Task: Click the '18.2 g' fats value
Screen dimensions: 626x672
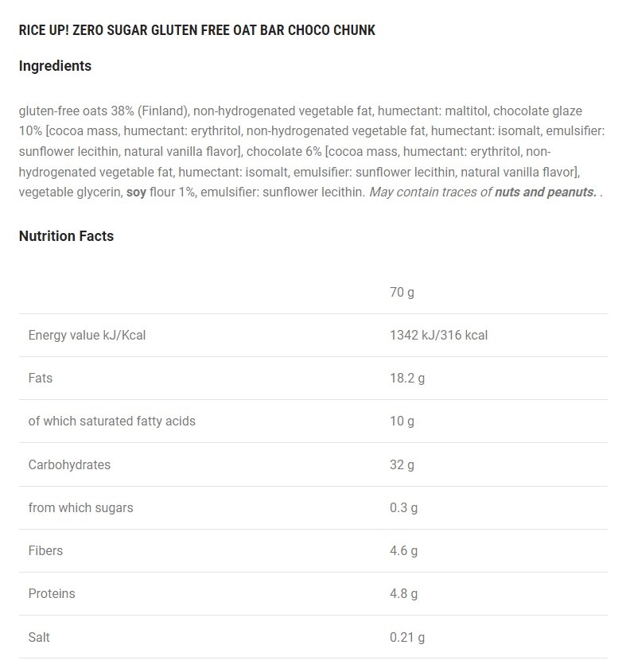Action: coord(407,378)
